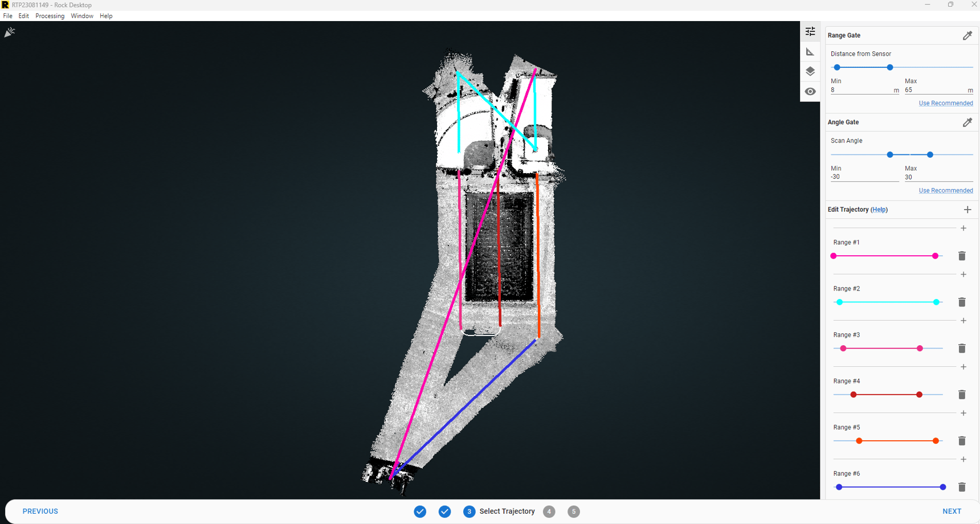Click the celebration icon above the viewport
This screenshot has height=524, width=980.
(10, 32)
